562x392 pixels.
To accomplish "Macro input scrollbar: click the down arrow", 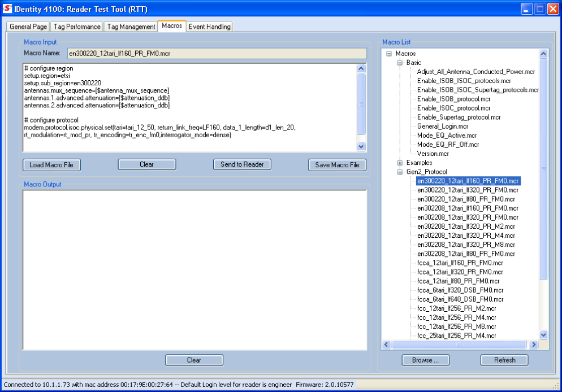I will tap(361, 146).
